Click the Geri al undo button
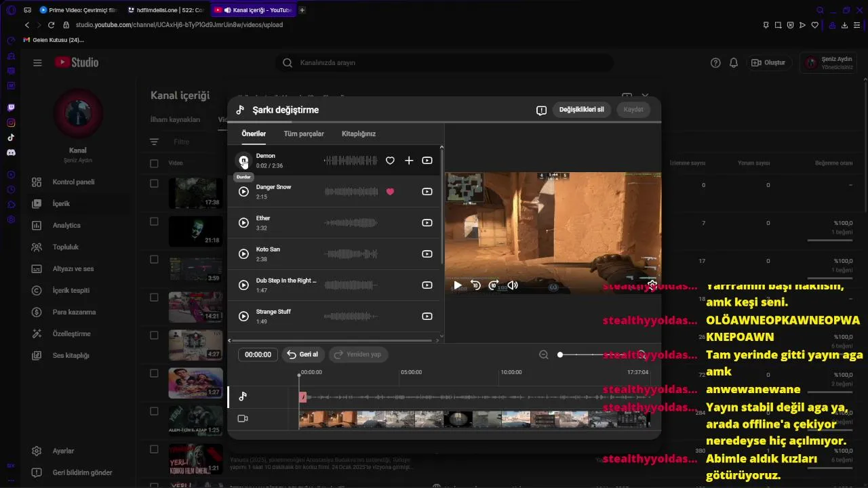 point(302,354)
